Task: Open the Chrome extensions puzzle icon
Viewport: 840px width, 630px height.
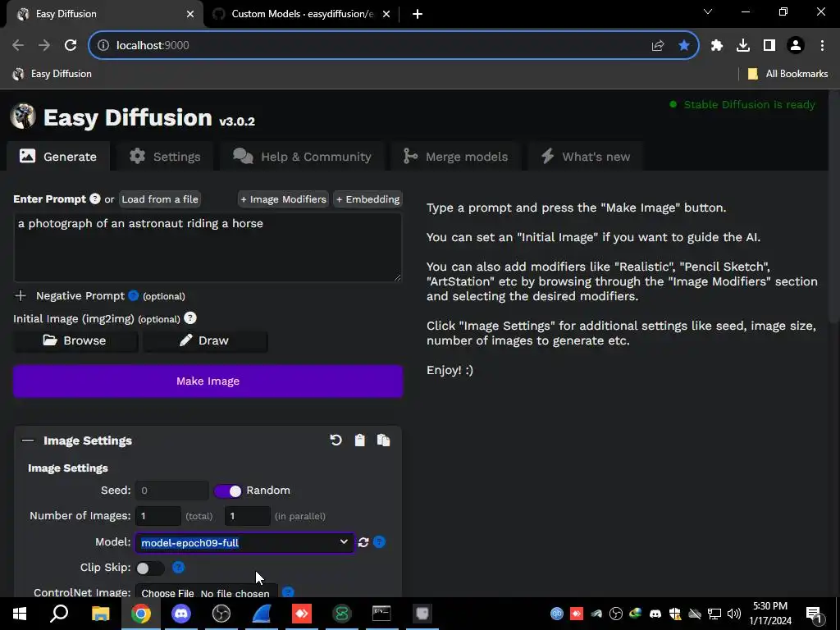Action: tap(717, 46)
